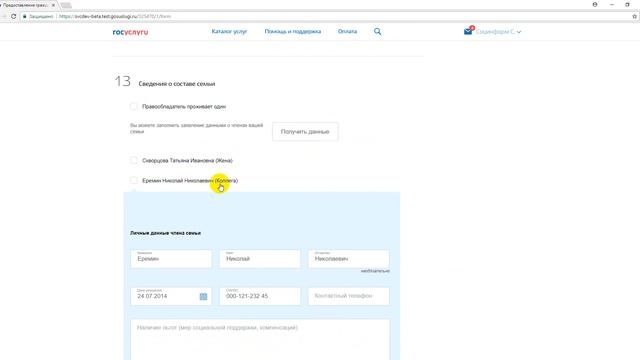This screenshot has height=360, width=640.
Task: Go to 'Оплата' section
Action: click(x=347, y=31)
